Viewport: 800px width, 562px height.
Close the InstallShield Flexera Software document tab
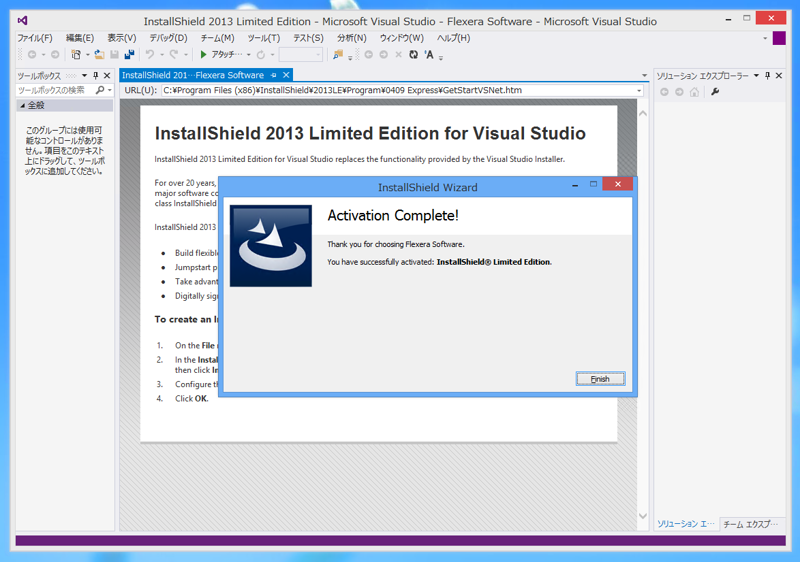(286, 75)
